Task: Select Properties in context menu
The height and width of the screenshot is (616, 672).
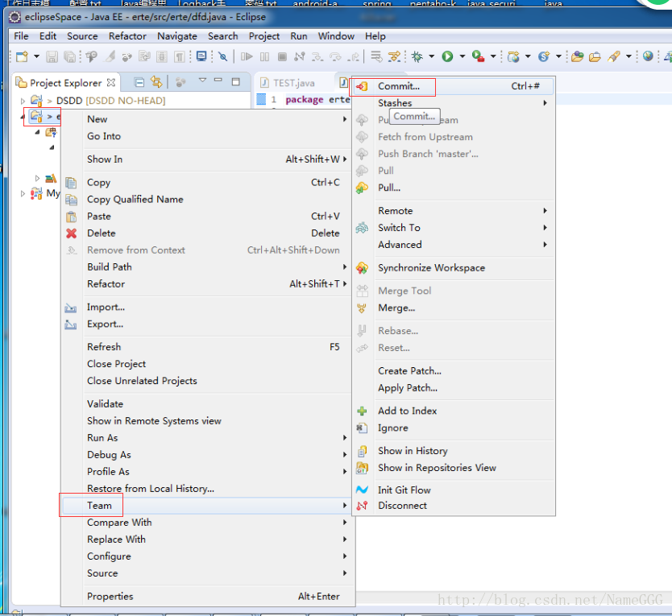Action: click(x=208, y=597)
